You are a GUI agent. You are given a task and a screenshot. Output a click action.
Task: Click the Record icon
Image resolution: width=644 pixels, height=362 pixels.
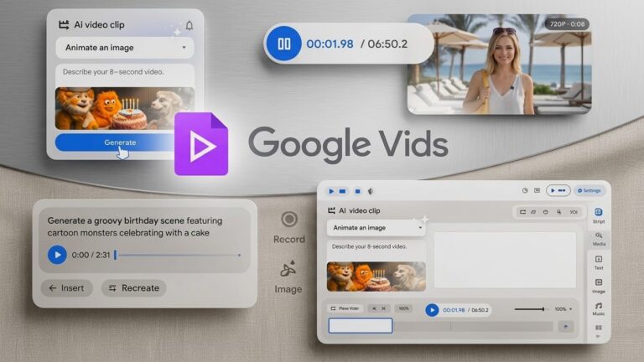(x=289, y=220)
